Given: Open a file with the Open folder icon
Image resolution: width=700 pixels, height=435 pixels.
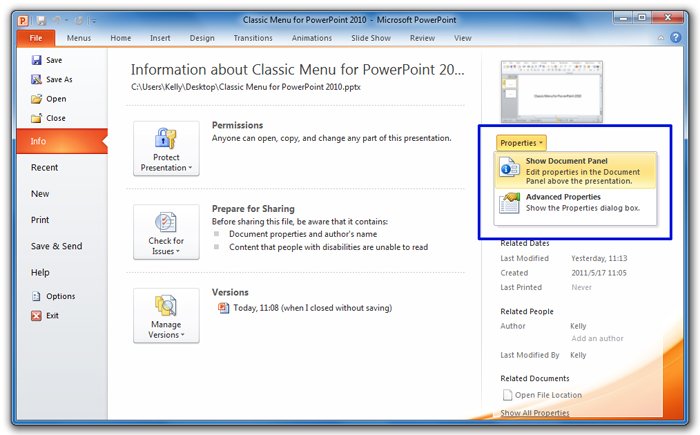Looking at the screenshot, I should (x=37, y=99).
